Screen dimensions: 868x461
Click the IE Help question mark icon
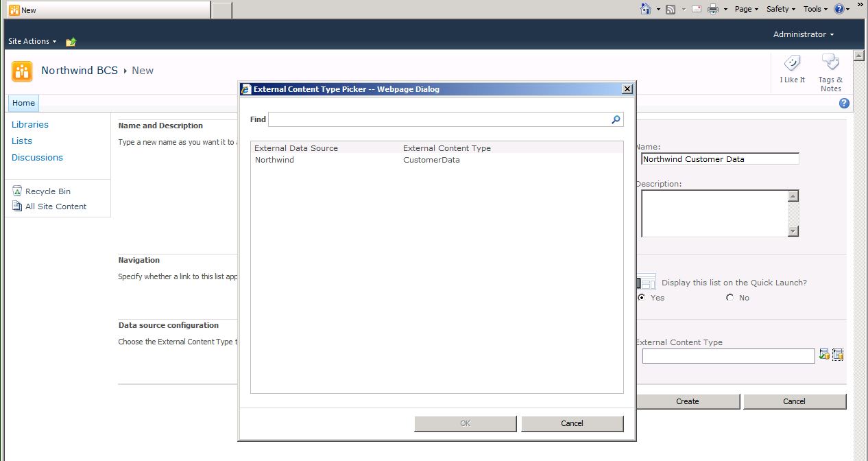tap(841, 9)
